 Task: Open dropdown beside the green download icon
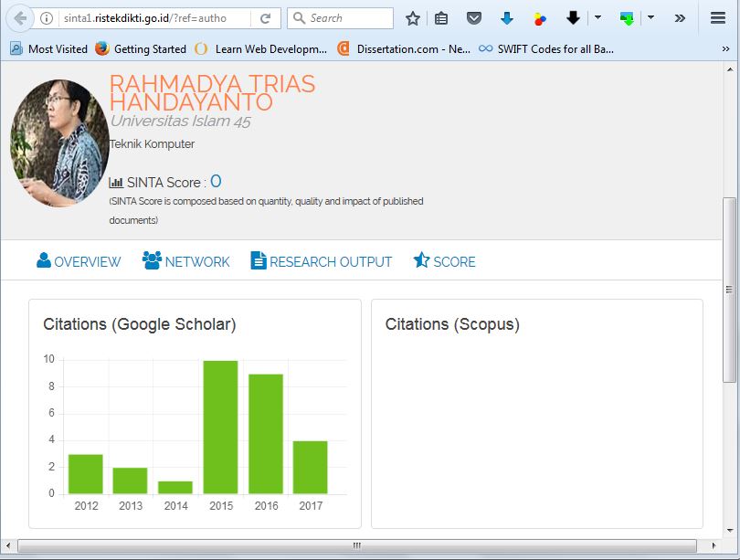pos(650,18)
